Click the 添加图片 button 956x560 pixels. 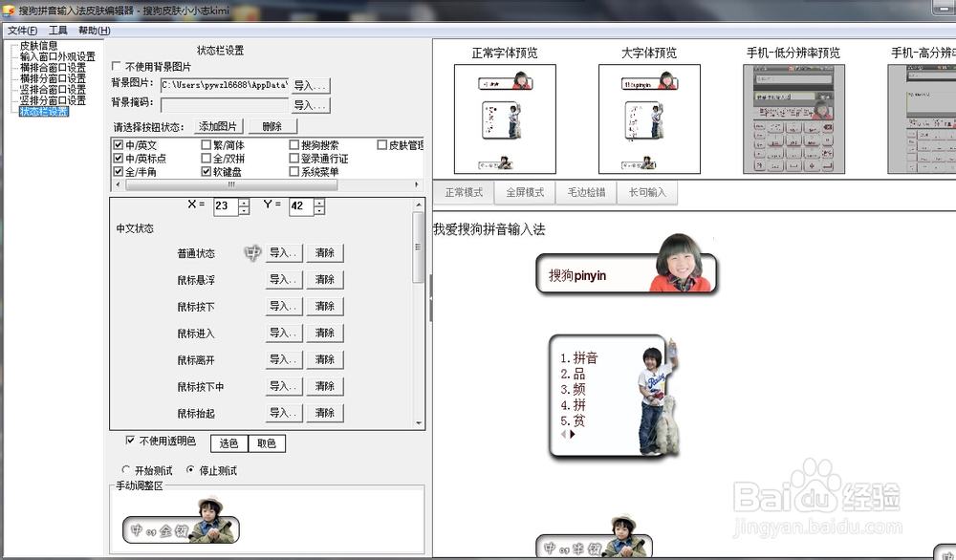(218, 126)
